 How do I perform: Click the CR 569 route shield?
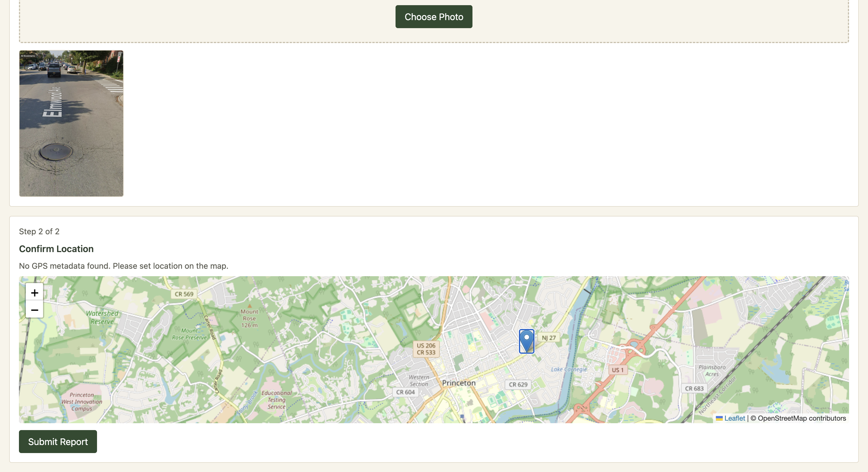pos(184,294)
